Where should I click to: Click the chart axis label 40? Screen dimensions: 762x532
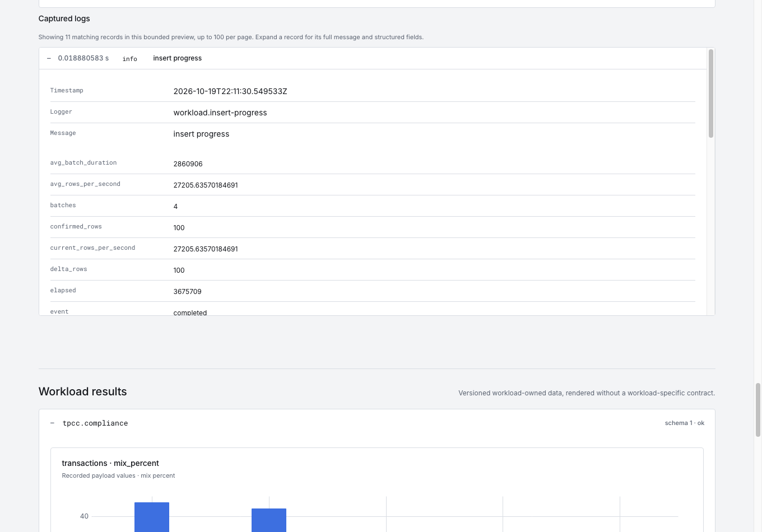tap(84, 516)
